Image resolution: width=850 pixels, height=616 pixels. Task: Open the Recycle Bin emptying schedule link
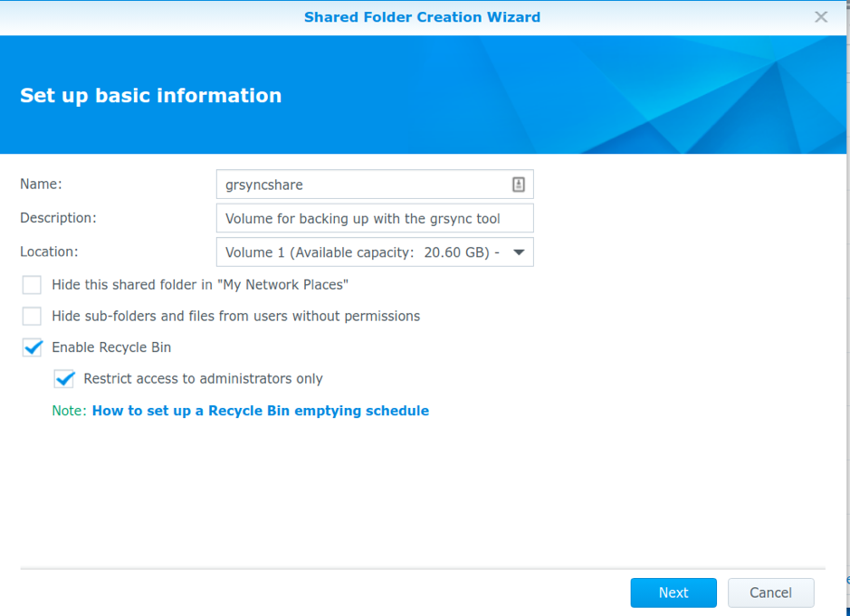261,411
